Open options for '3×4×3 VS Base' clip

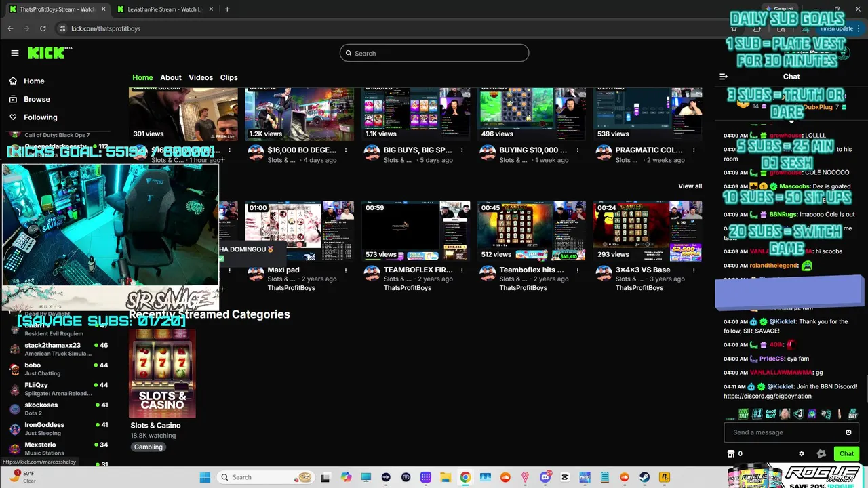click(694, 270)
